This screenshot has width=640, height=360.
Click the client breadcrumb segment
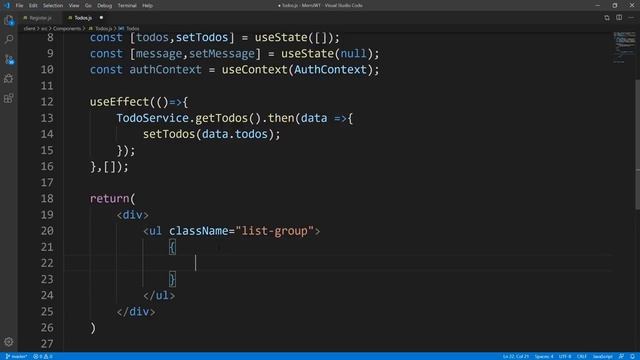click(29, 29)
